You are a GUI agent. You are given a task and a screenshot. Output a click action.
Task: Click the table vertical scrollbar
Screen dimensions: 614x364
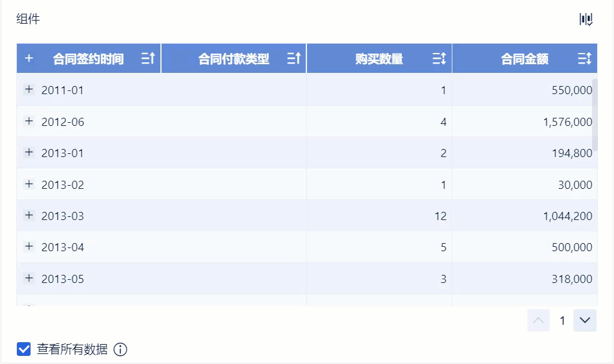595,115
